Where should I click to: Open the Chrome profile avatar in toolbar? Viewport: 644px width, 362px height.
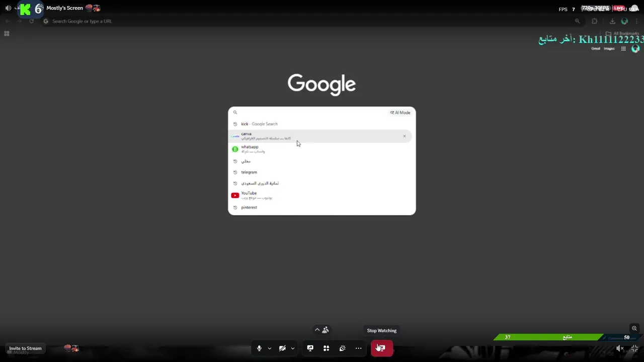tap(624, 21)
